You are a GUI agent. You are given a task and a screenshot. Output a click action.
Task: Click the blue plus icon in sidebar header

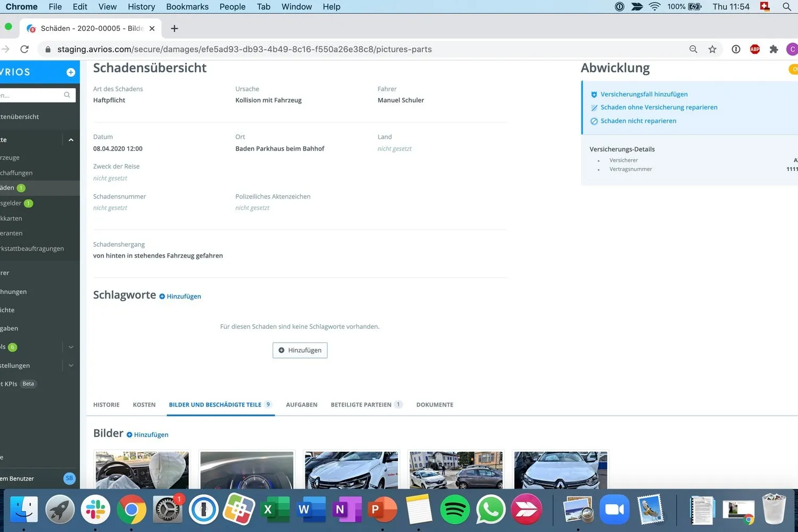click(x=71, y=72)
